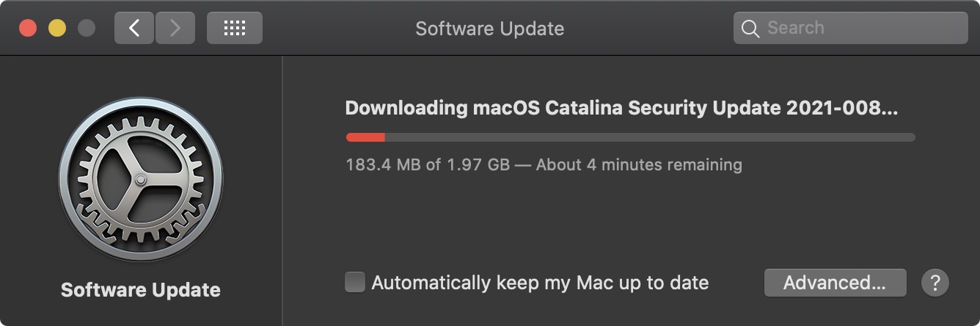The width and height of the screenshot is (980, 326).
Task: Click the 'Automatically keep my Mac up to date' label
Action: [x=540, y=283]
